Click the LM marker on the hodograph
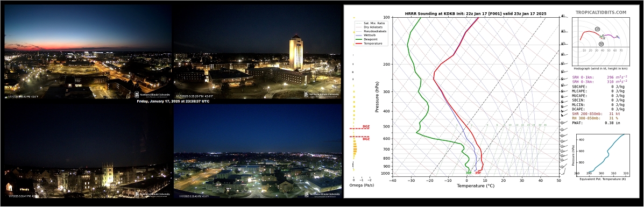 (x=597, y=28)
